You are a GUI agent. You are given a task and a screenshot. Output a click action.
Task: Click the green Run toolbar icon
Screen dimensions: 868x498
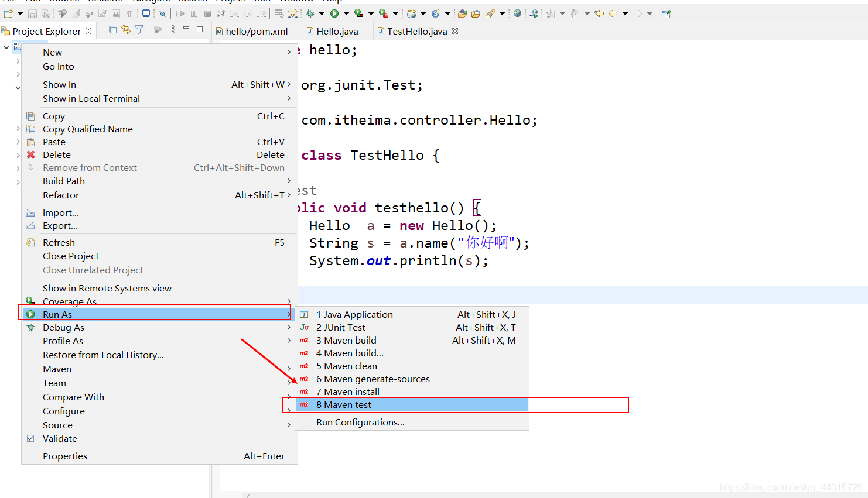click(334, 13)
